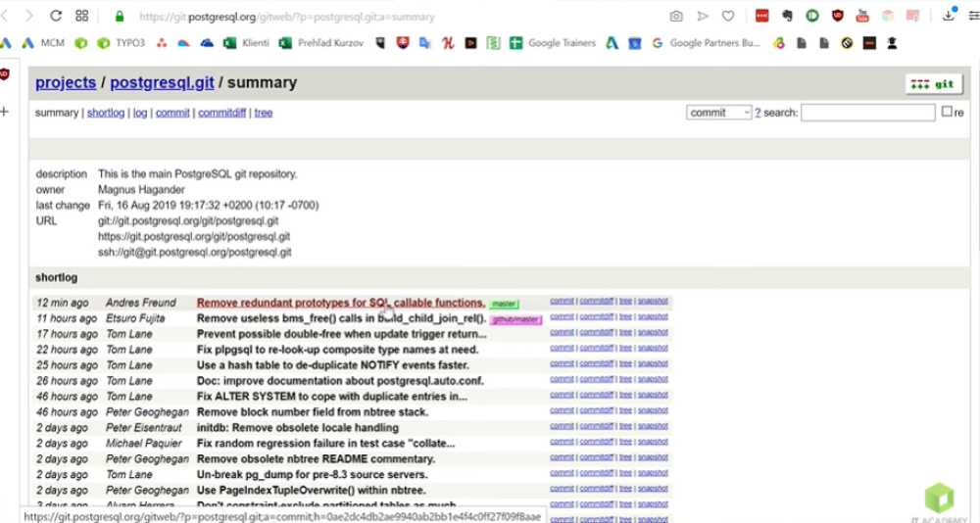Go to the commitdiff navigation link

coord(221,113)
